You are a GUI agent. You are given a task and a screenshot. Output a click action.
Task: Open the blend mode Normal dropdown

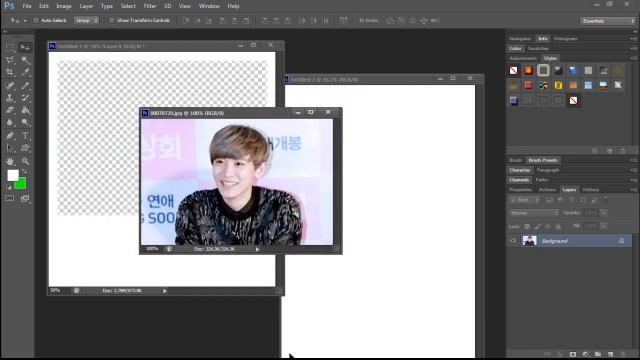pos(534,213)
